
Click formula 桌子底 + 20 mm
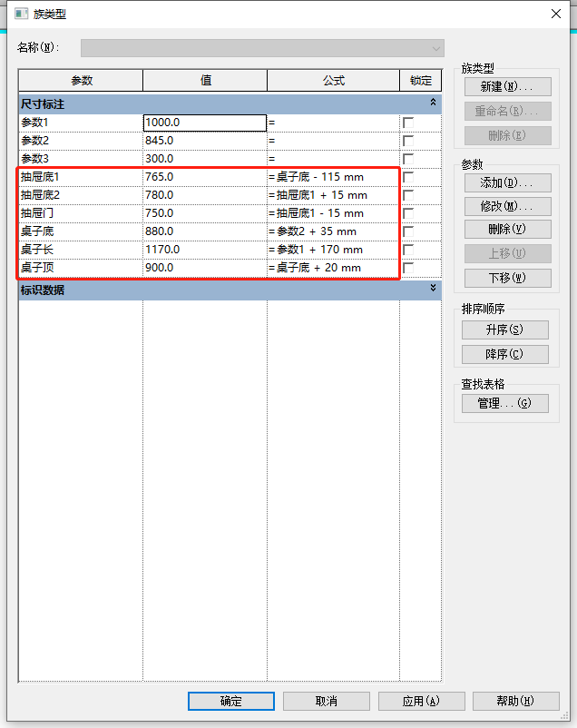pyautogui.click(x=318, y=268)
